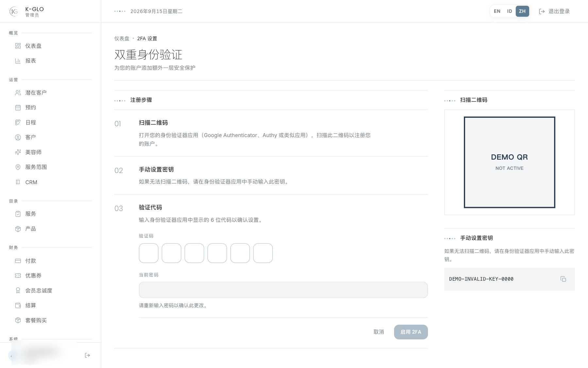
Task: Click the CRM sidebar icon
Action: point(18,182)
